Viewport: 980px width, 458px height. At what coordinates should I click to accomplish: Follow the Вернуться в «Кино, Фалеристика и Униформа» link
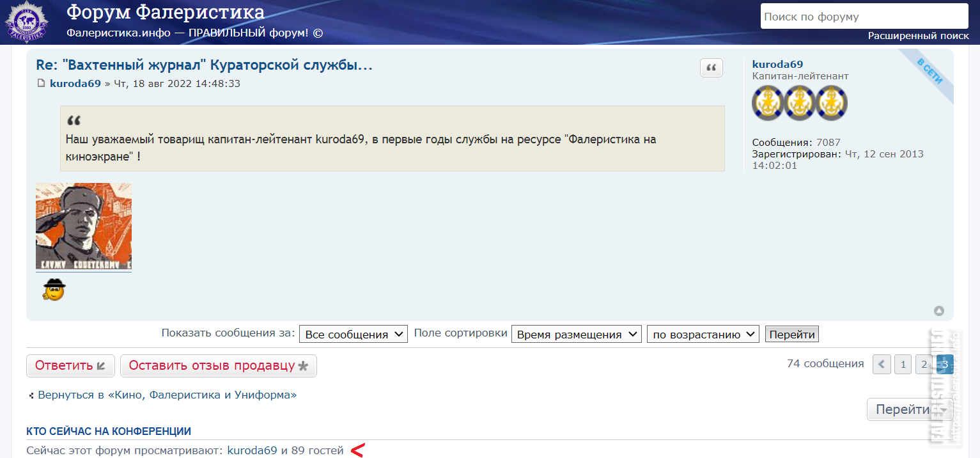tap(166, 395)
